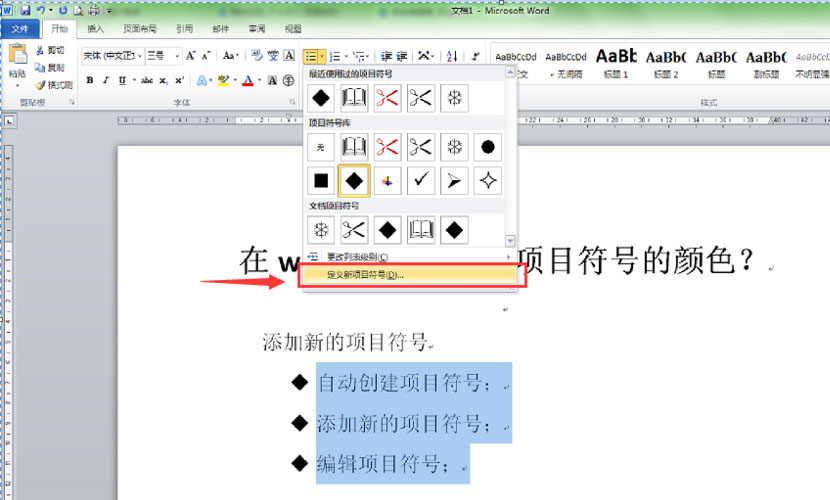Click the Grow Font icon
Viewport: 830px width, 500px height.
(191, 56)
